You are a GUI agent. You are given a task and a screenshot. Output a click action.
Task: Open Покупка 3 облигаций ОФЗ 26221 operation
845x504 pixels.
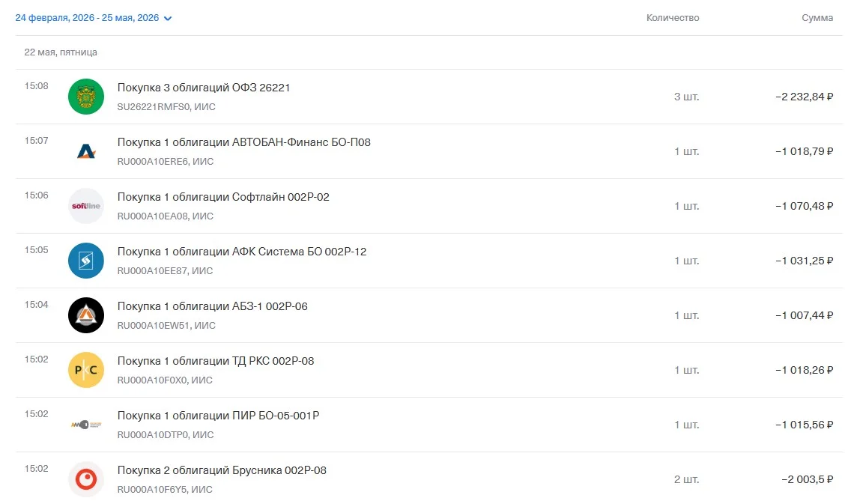point(429,97)
